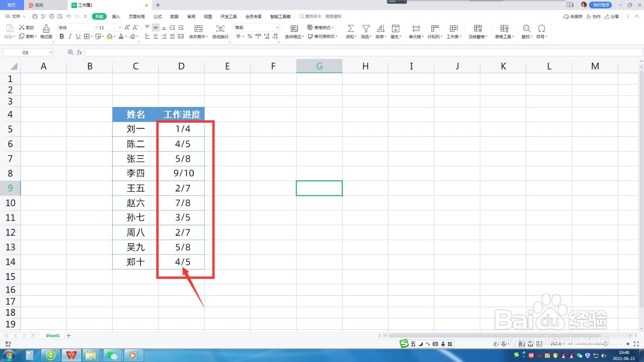Viewport: 644px width, 362px height.
Task: Click the fill color bucket swatch
Action: [x=109, y=36]
